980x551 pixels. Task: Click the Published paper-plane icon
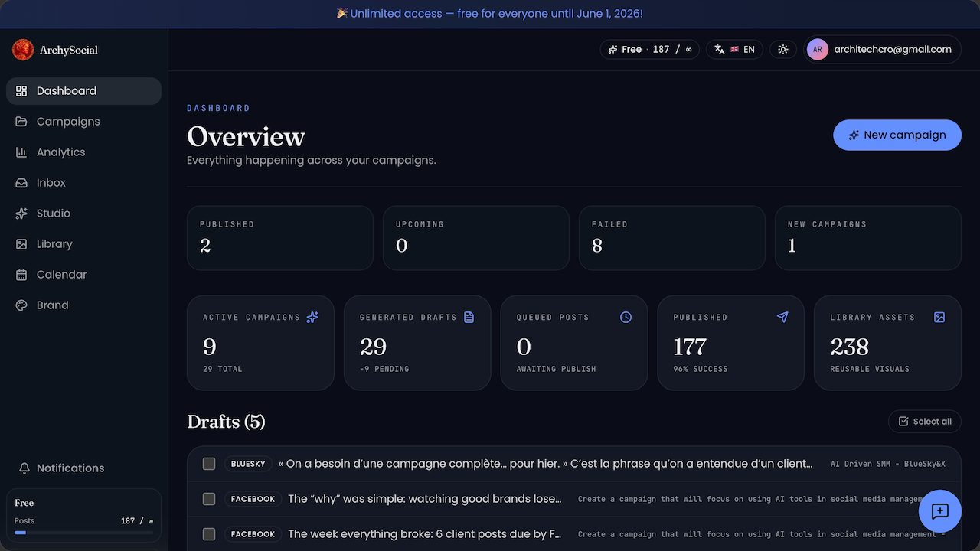tap(782, 317)
